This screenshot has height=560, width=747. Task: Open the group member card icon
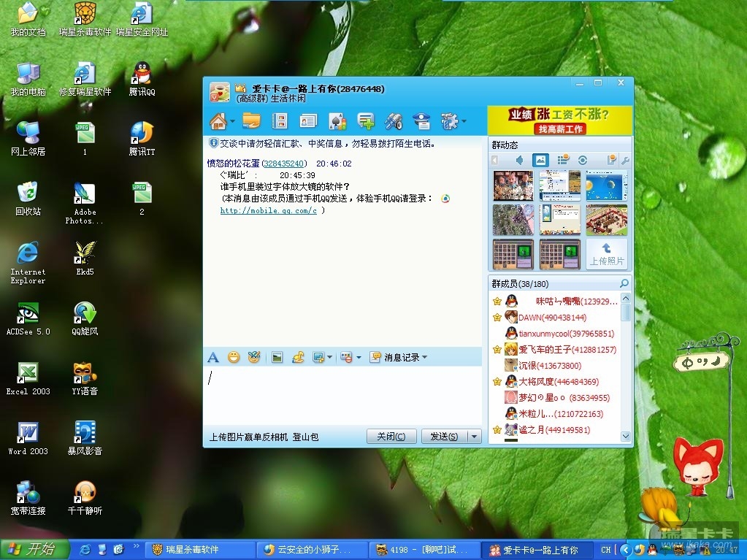click(x=308, y=121)
